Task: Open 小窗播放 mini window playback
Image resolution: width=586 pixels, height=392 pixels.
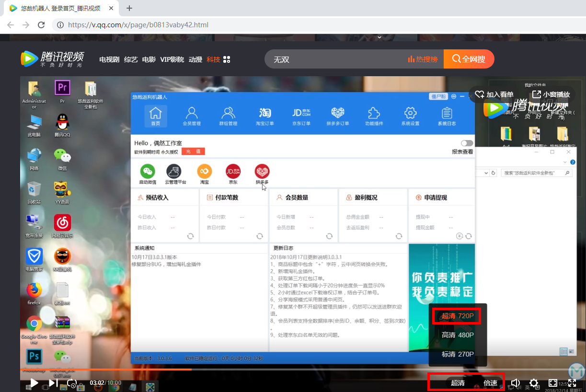Action: tap(551, 94)
